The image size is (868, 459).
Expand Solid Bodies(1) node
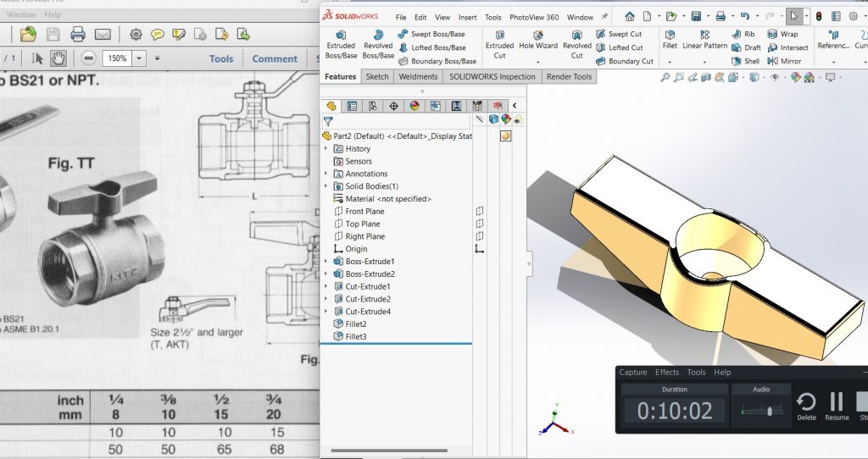(326, 185)
